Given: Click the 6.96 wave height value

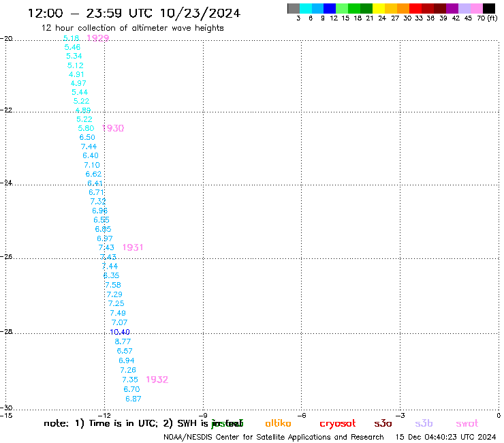Looking at the screenshot, I should point(99,211).
